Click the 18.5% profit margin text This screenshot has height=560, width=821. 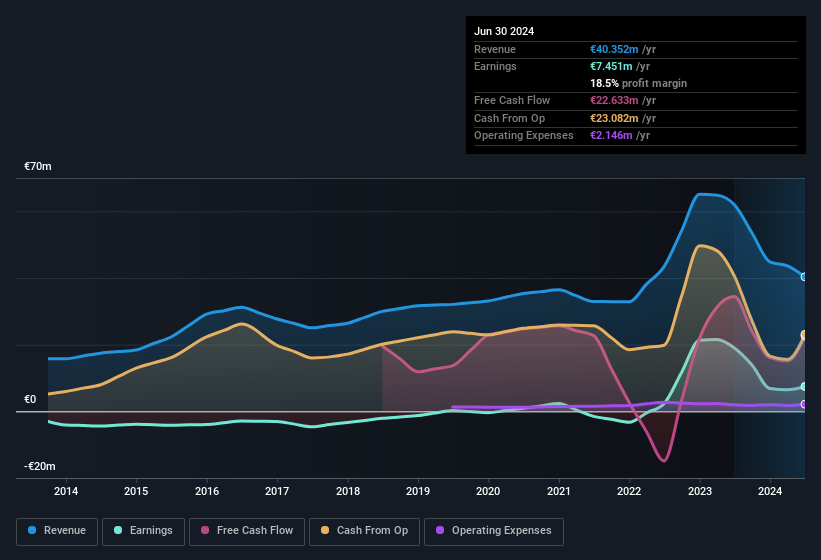tap(638, 83)
